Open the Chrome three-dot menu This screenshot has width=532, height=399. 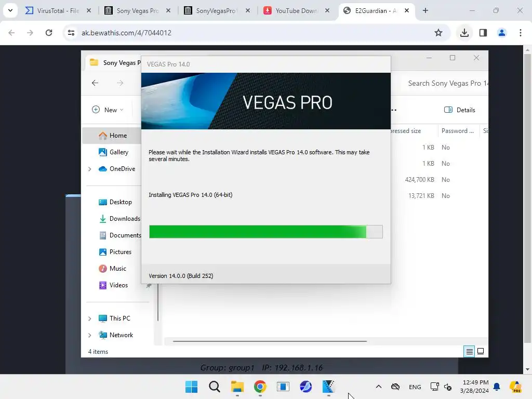pos(520,33)
